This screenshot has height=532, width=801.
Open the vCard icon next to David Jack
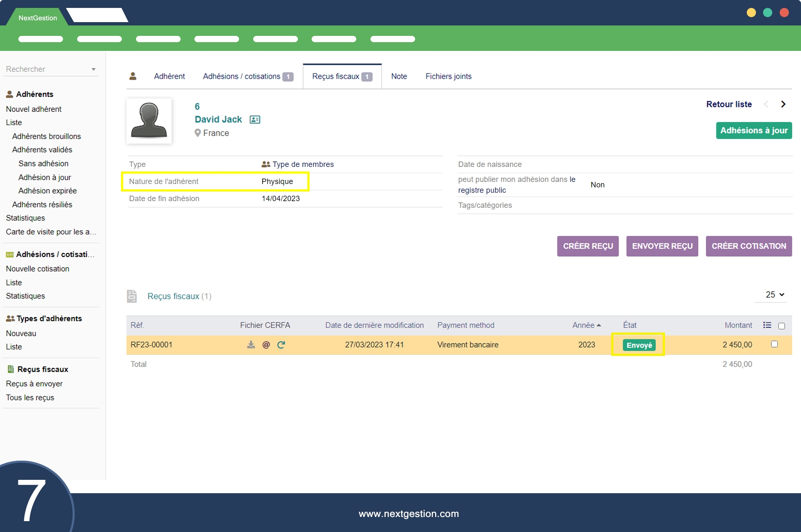click(x=255, y=120)
